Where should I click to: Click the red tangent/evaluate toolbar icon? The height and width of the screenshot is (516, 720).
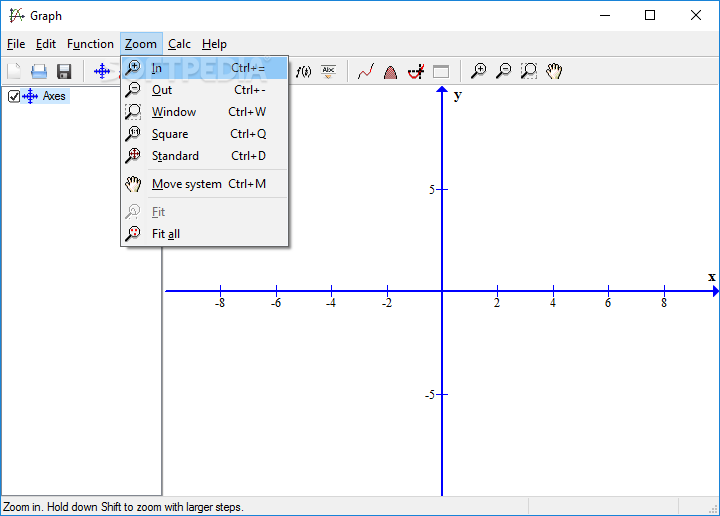coord(416,71)
